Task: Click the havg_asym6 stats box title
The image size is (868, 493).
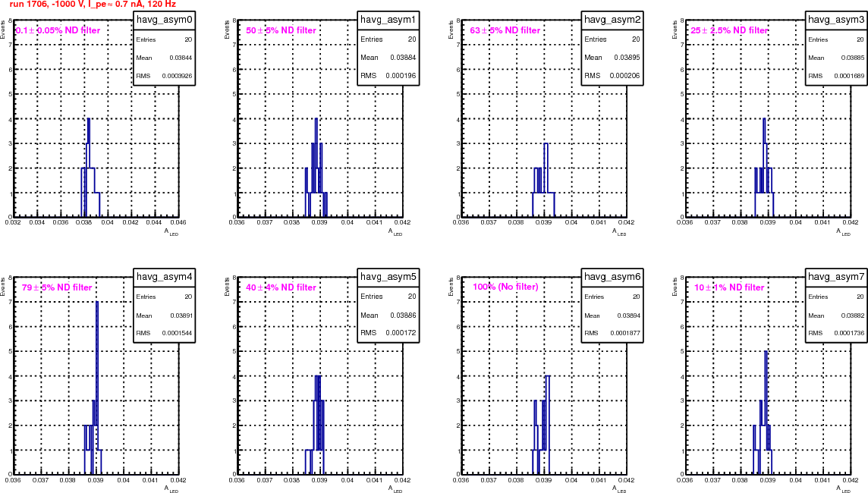Action: click(612, 277)
